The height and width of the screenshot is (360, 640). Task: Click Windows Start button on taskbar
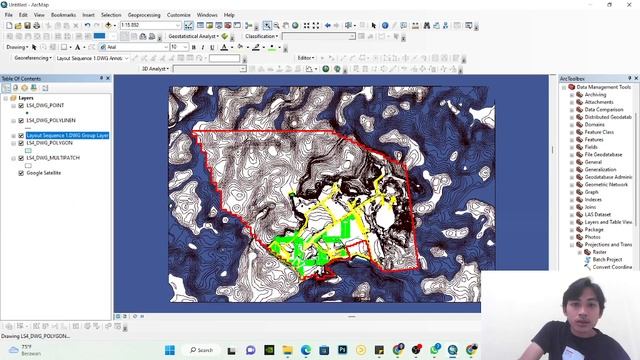(x=170, y=350)
